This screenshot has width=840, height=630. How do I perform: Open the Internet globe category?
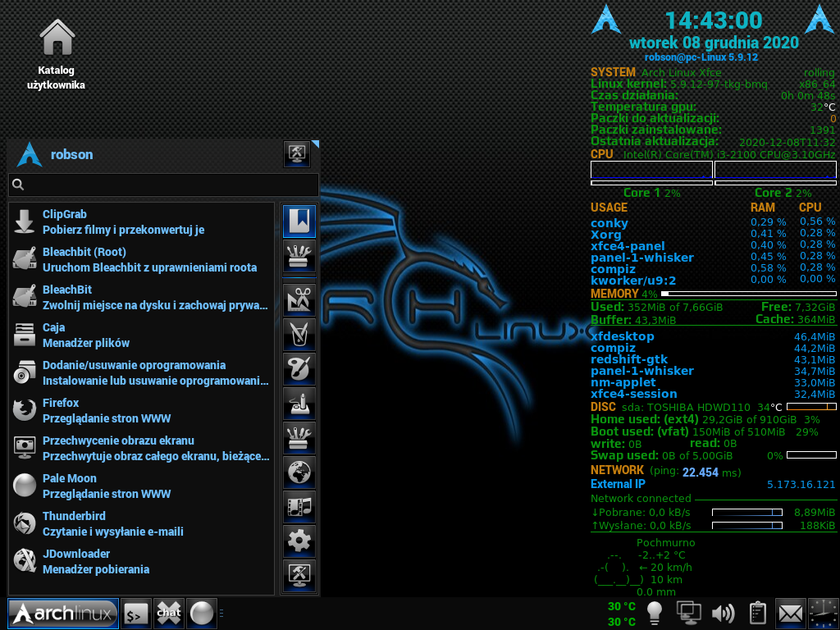click(299, 472)
